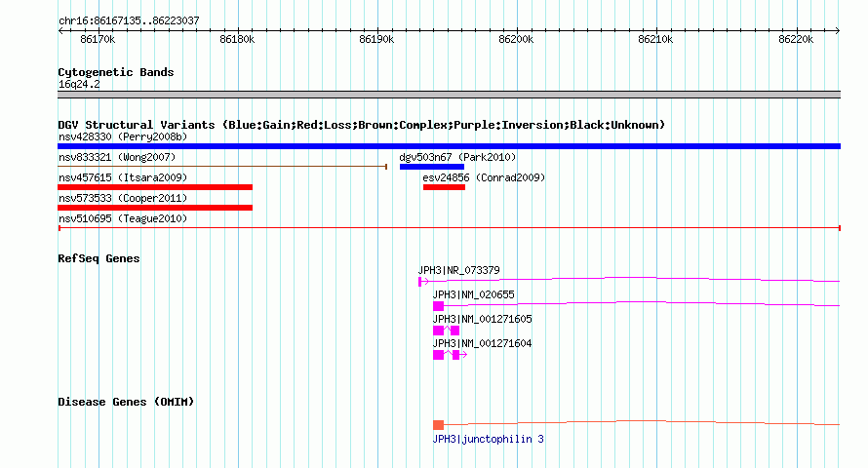Viewport: 868px width, 468px height.
Task: Click the esv24856 (Conrad2009) label
Action: point(484,177)
